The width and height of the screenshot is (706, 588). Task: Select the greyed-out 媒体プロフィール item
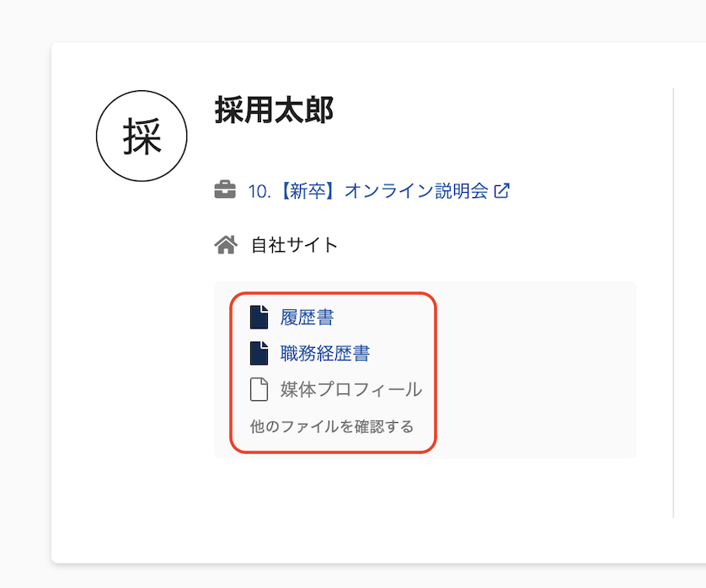351,390
